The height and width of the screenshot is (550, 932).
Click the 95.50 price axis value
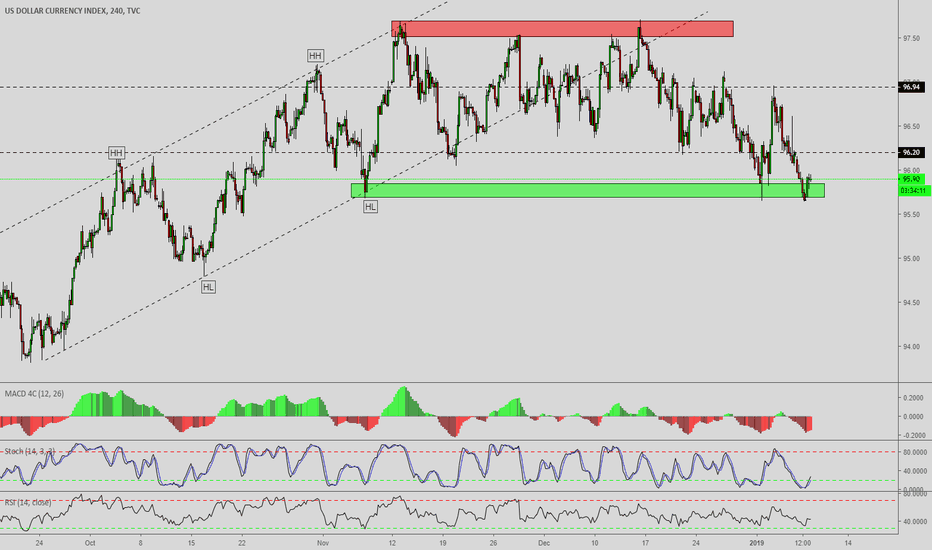pyautogui.click(x=911, y=215)
